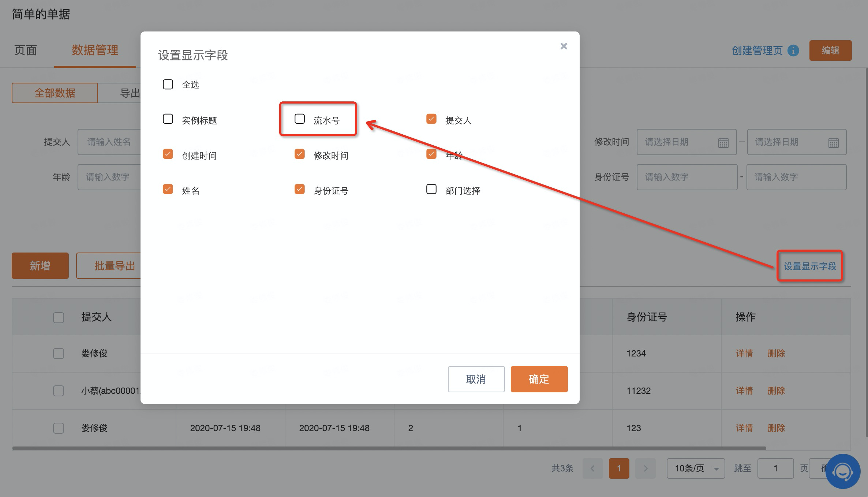Click the first 修改时间 calendar icon
This screenshot has height=497, width=868.
click(x=723, y=142)
